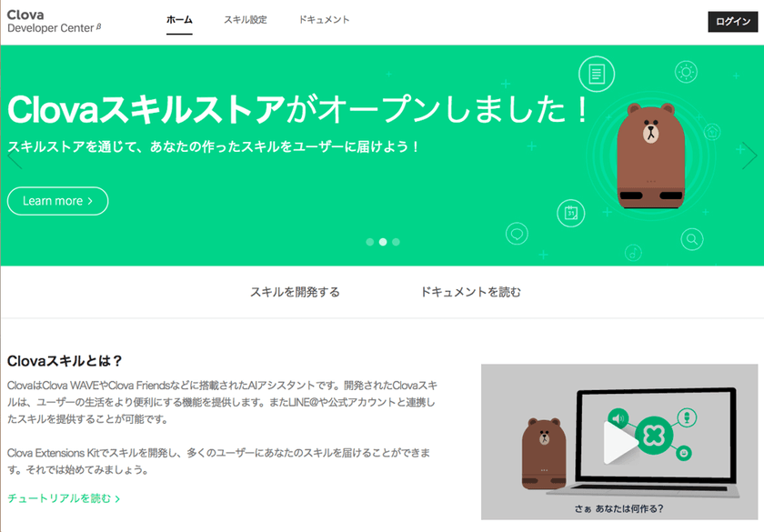The height and width of the screenshot is (532, 764).
Task: Click the magnifier search icon in the banner
Action: click(692, 239)
